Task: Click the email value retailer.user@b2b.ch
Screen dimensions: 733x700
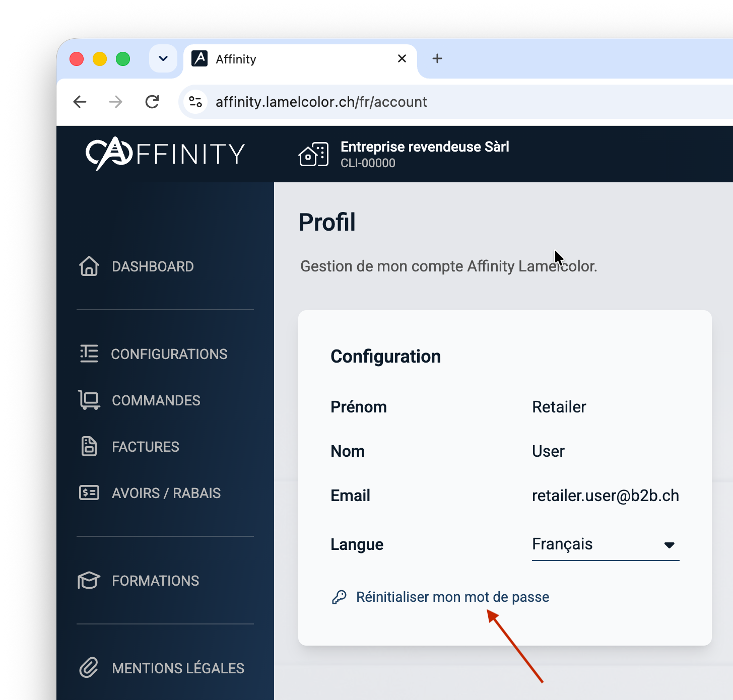Action: coord(606,496)
